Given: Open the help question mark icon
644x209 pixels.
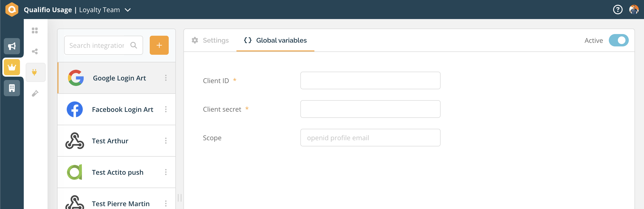Looking at the screenshot, I should (617, 10).
